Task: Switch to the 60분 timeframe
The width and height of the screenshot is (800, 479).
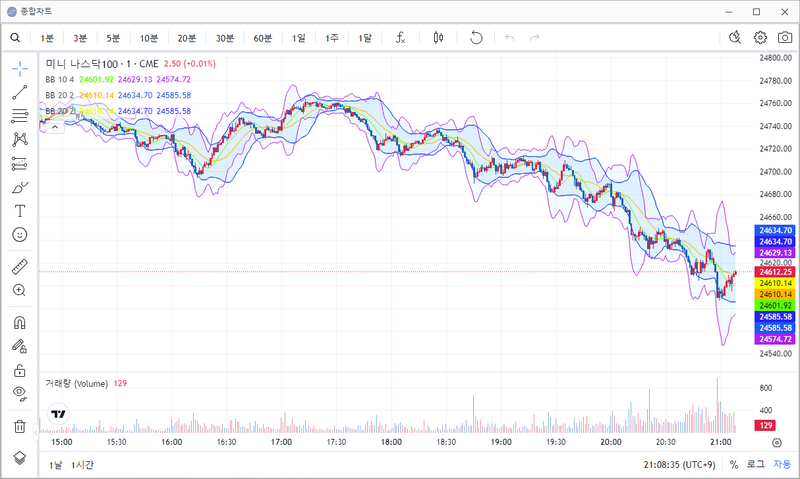Action: 262,38
